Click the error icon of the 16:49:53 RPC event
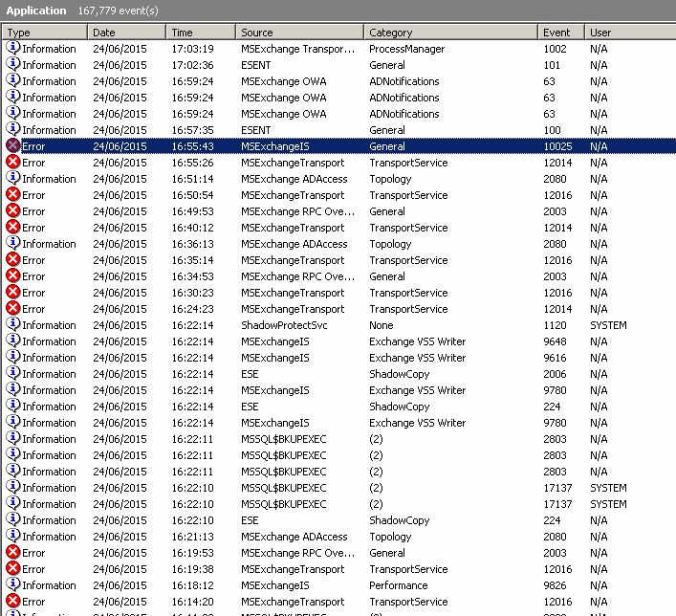The width and height of the screenshot is (676, 616). tap(13, 211)
